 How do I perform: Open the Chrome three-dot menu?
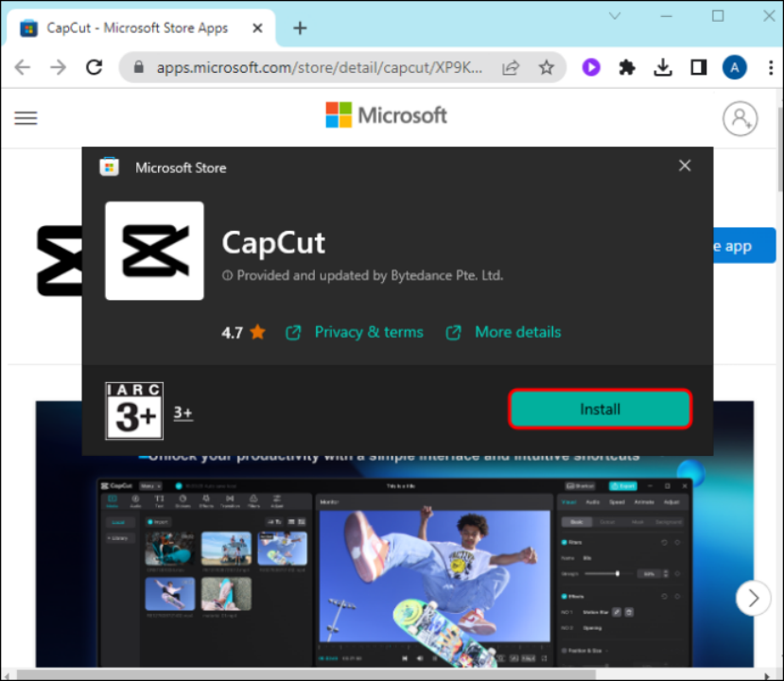coord(771,67)
